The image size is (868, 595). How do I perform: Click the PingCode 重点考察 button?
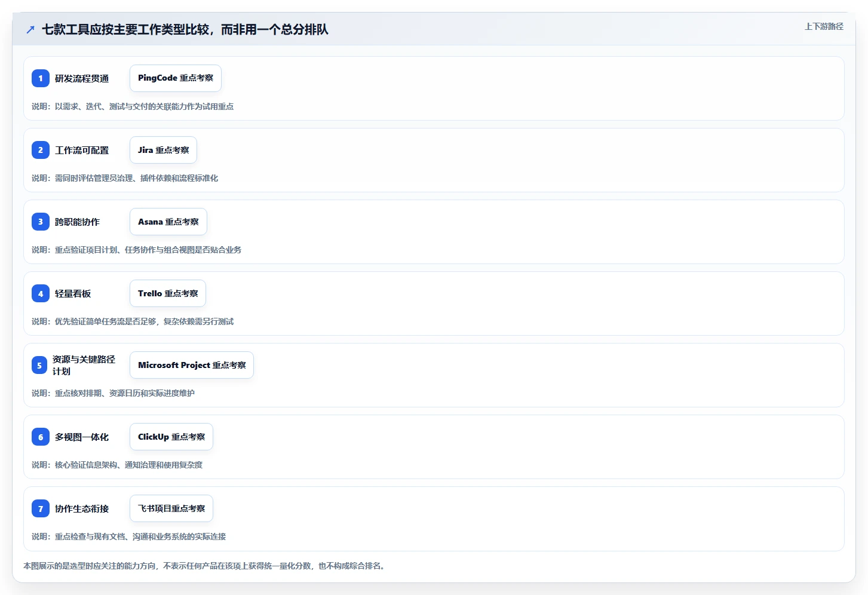tap(176, 78)
